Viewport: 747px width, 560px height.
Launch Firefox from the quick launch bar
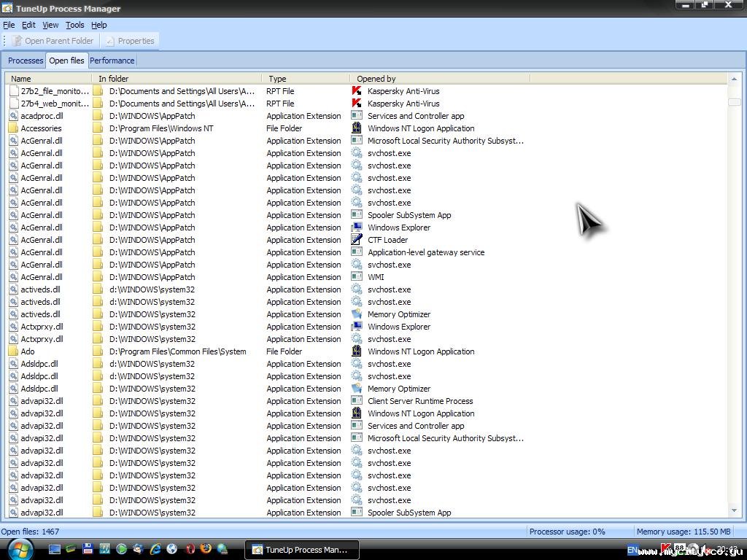tap(206, 549)
